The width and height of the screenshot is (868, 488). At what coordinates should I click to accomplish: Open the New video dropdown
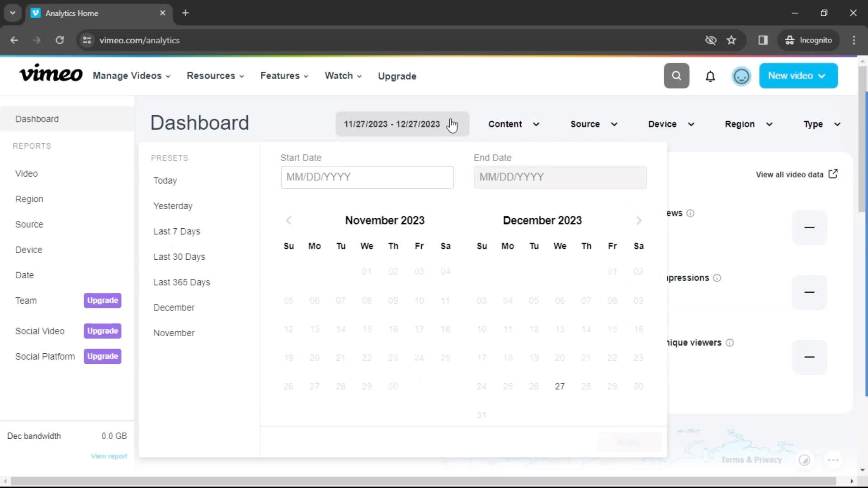pyautogui.click(x=798, y=76)
